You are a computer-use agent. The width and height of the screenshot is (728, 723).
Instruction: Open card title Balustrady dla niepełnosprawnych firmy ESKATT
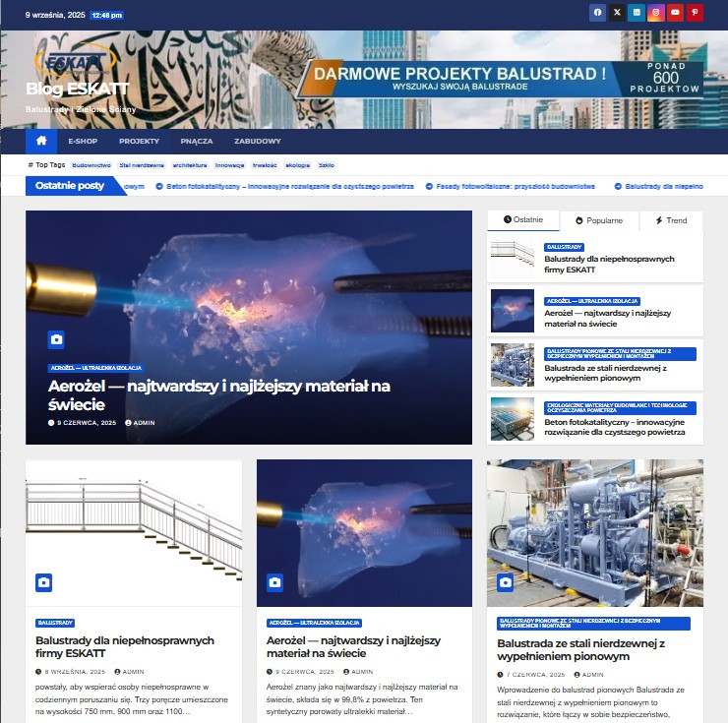tap(125, 647)
